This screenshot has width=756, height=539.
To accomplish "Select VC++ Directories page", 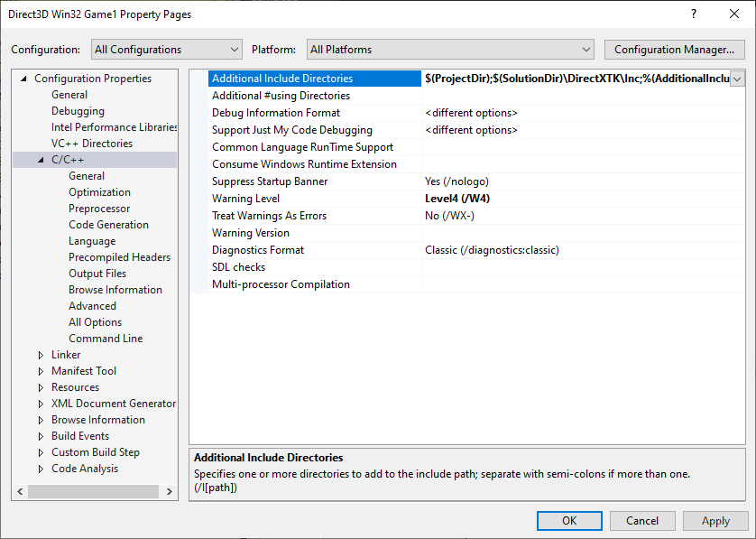I will (x=92, y=144).
